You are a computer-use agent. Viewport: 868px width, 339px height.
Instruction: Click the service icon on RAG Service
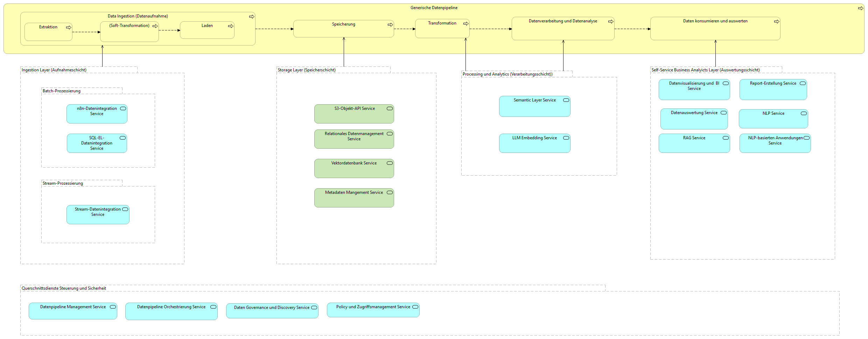click(725, 137)
